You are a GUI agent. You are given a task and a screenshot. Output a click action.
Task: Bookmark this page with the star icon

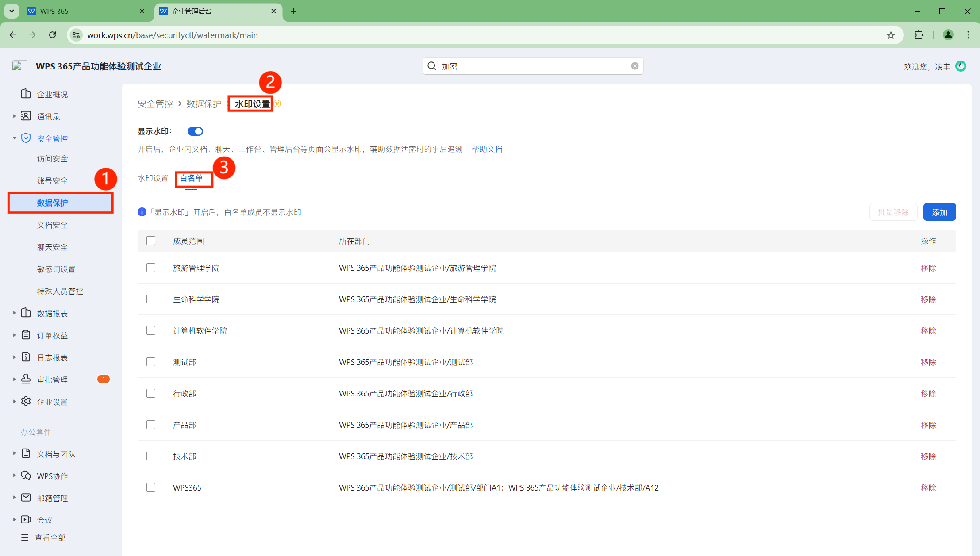[x=891, y=35]
